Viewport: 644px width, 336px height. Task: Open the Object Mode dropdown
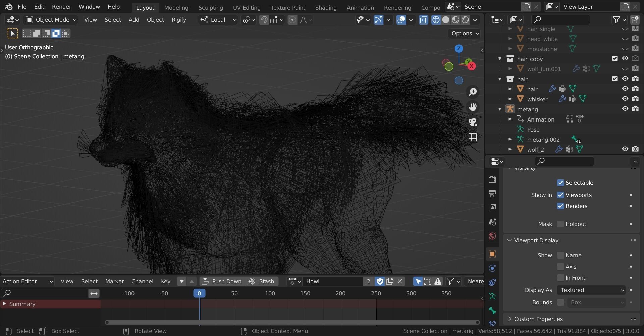(x=51, y=20)
